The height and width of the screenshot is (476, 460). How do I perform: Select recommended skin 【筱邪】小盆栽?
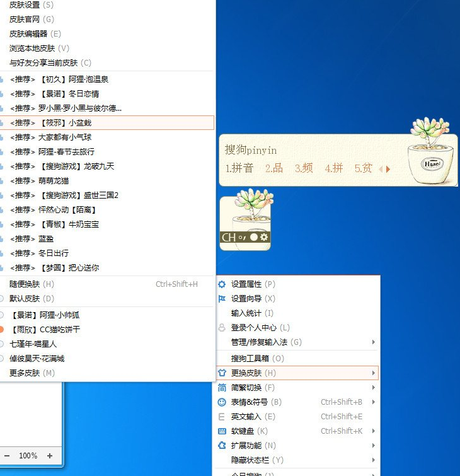(106, 123)
